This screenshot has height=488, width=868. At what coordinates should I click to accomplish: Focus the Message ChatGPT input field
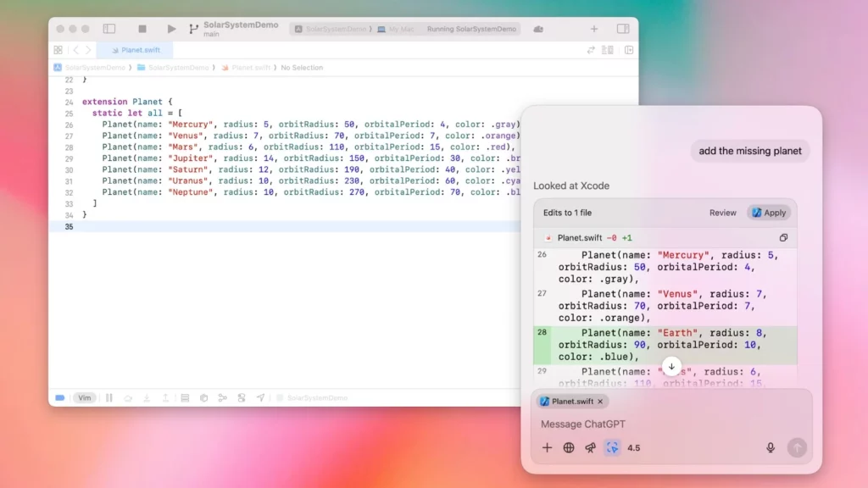point(671,424)
